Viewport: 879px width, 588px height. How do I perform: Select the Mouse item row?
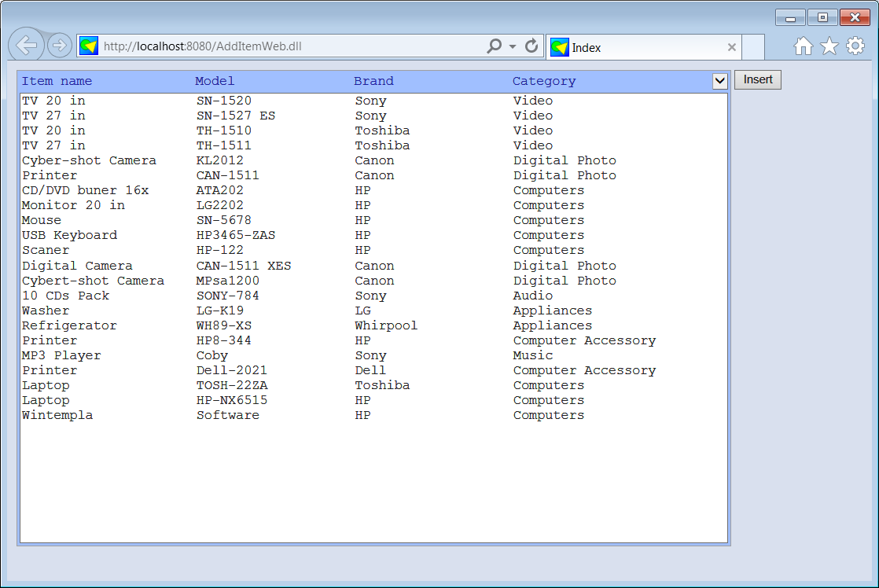click(x=374, y=220)
